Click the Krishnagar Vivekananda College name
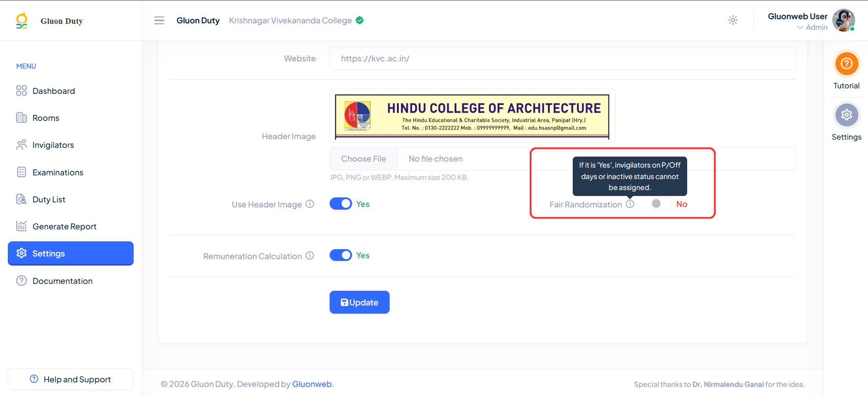This screenshot has width=868, height=397. [290, 21]
